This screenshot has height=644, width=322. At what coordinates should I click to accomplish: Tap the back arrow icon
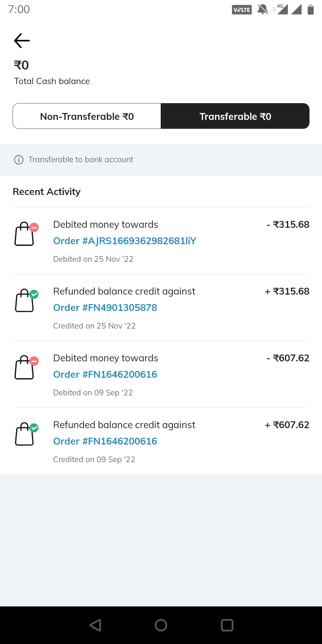point(22,41)
